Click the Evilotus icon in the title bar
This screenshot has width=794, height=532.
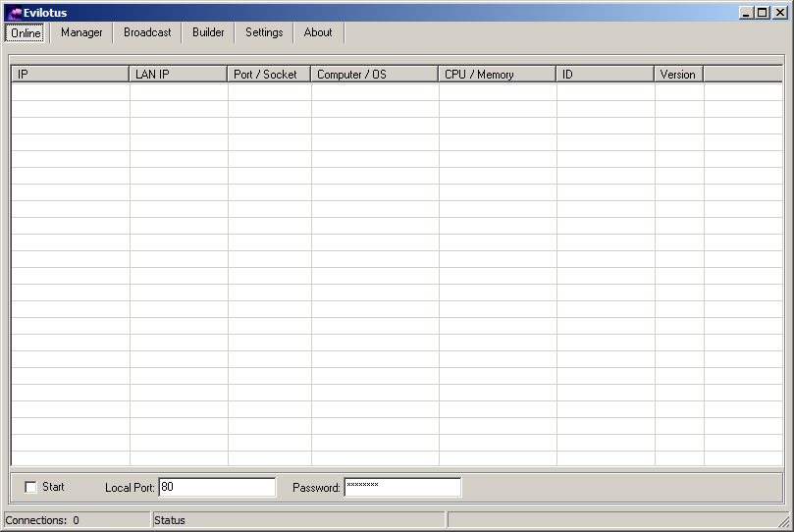pos(14,13)
